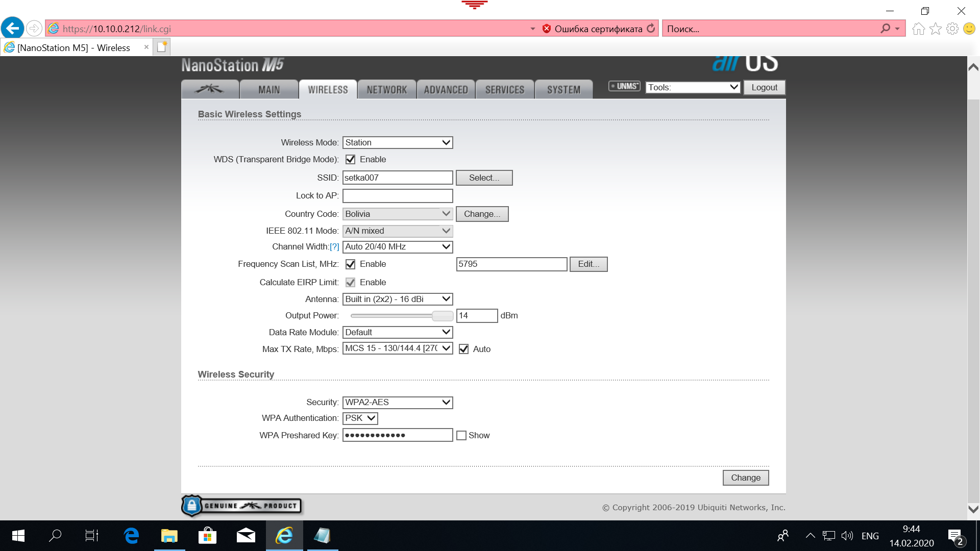Launch Microsoft Edge from the taskbar
The image size is (980, 551).
click(132, 536)
